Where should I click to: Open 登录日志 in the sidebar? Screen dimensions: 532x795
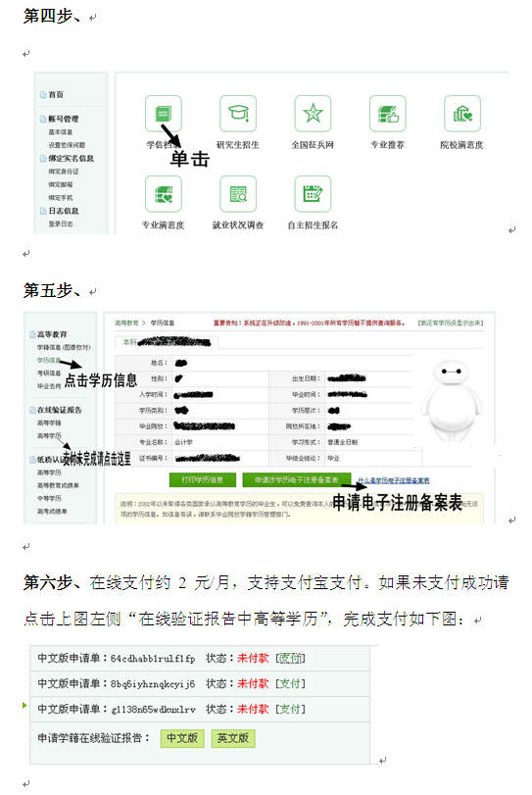[61, 224]
